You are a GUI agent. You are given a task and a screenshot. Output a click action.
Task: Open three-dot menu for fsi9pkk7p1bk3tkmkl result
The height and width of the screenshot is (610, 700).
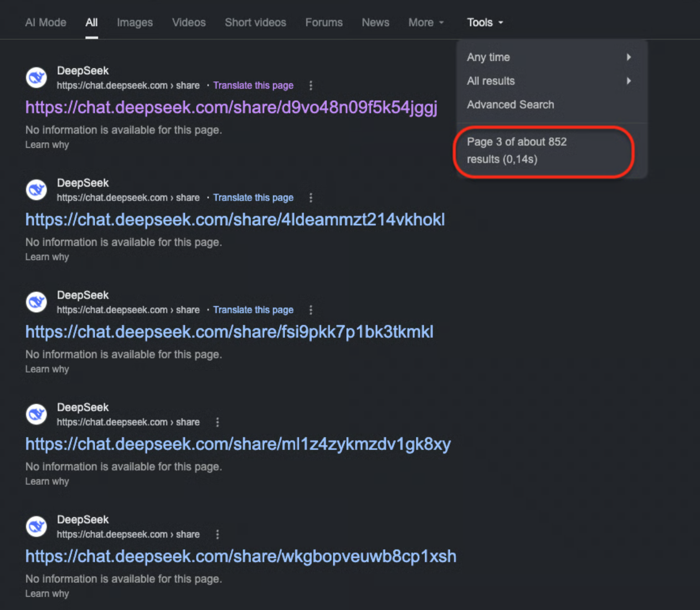pyautogui.click(x=311, y=310)
